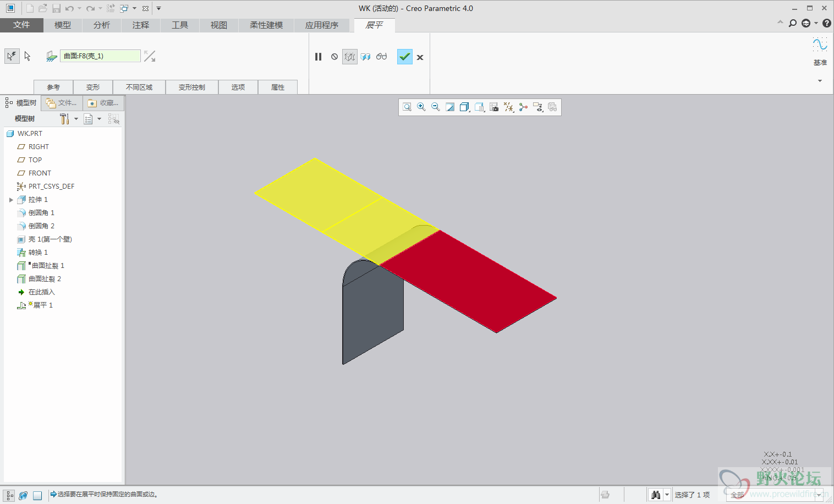The height and width of the screenshot is (504, 834).
Task: Close the current window via toolbar icon
Action: coord(145,8)
